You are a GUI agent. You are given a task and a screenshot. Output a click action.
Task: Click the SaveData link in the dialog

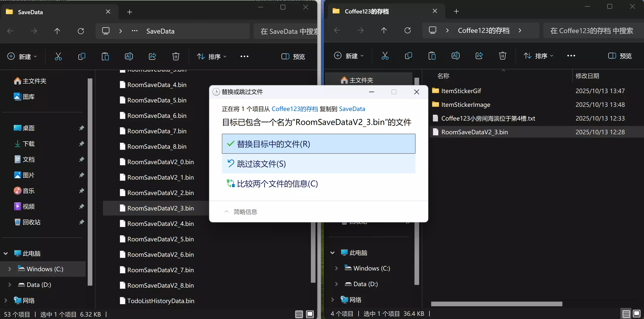pos(352,109)
